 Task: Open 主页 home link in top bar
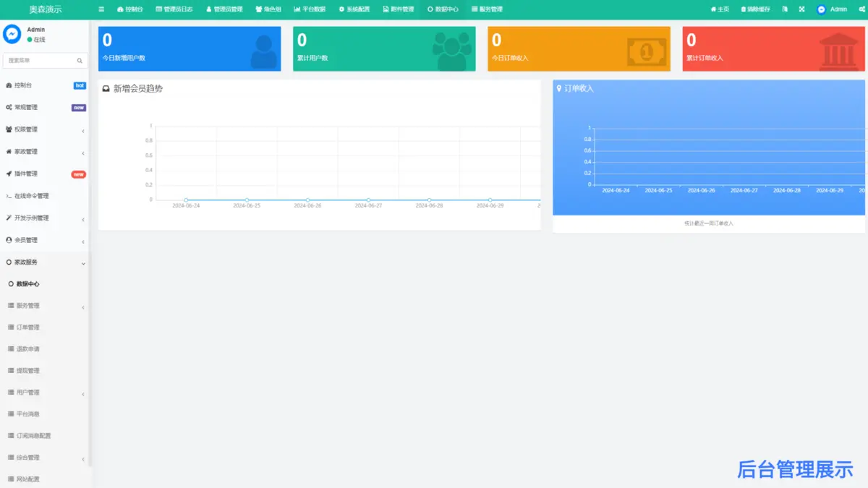click(x=720, y=9)
